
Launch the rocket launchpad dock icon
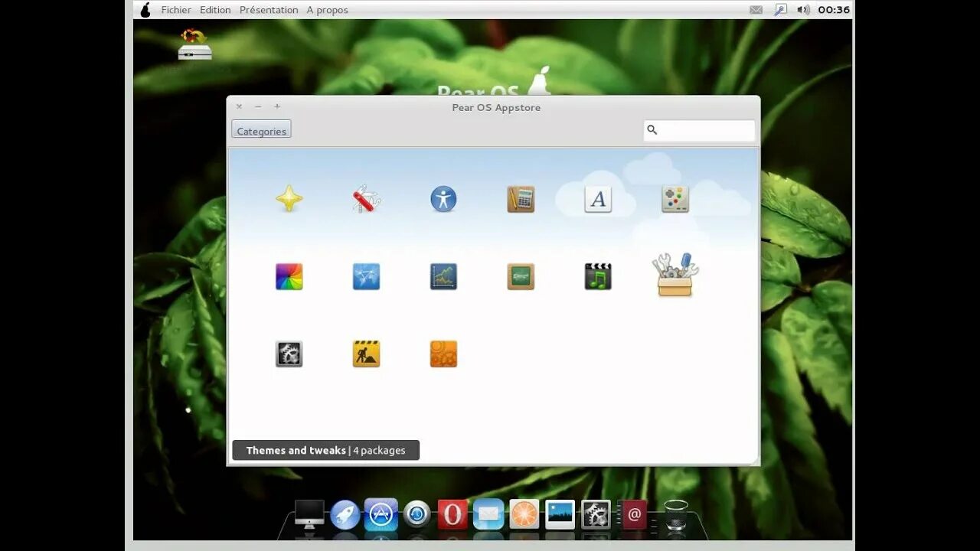coord(345,514)
